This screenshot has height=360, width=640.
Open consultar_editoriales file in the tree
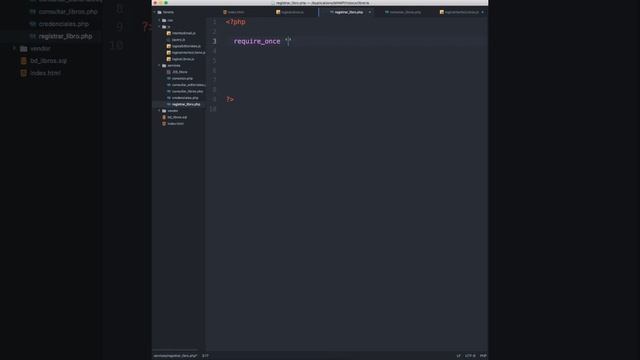point(188,85)
